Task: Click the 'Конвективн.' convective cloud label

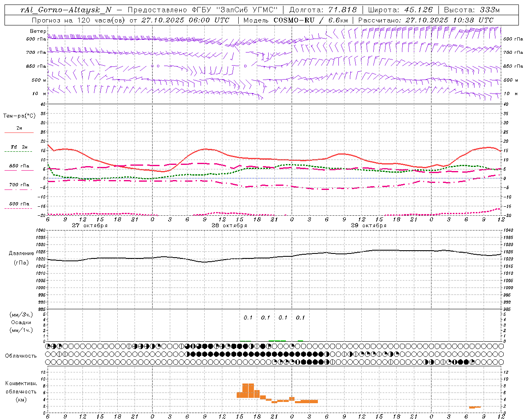Action: click(21, 383)
